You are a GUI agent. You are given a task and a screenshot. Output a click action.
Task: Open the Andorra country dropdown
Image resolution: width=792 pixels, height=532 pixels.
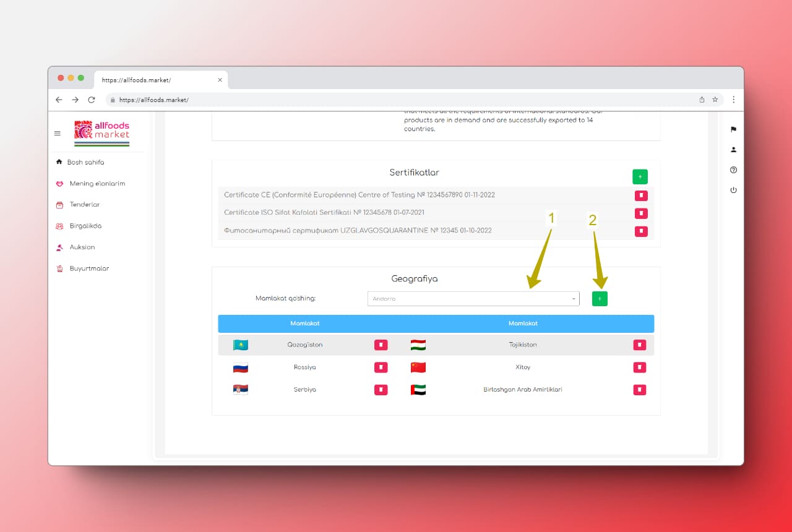pos(473,299)
